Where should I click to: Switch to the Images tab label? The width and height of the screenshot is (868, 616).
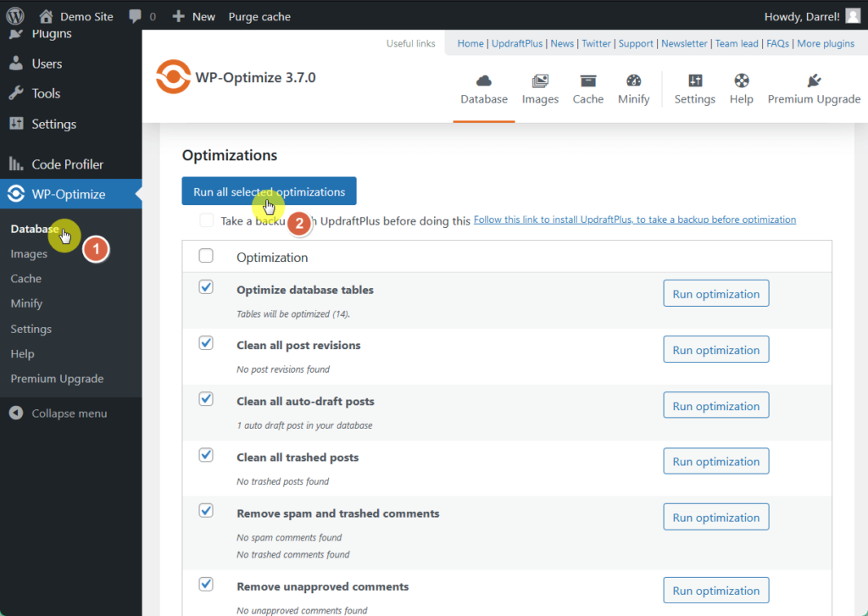tap(540, 99)
